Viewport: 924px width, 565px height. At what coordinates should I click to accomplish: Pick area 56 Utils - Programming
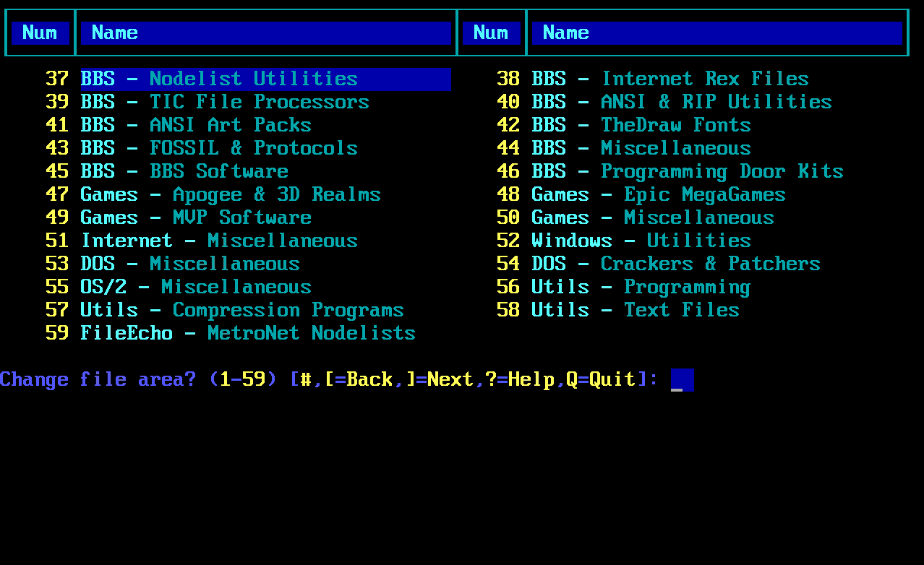624,287
